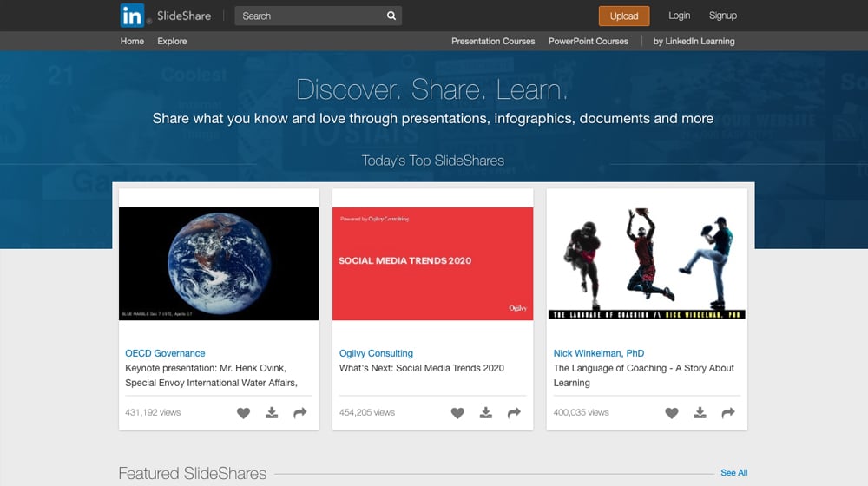Open Keynote presentation Mr. Henk Ovink title
868x486 pixels.
coord(212,375)
